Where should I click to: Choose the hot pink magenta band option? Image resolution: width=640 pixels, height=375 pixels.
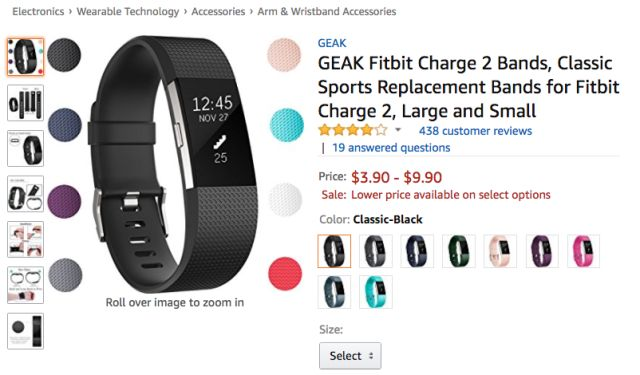(x=584, y=251)
